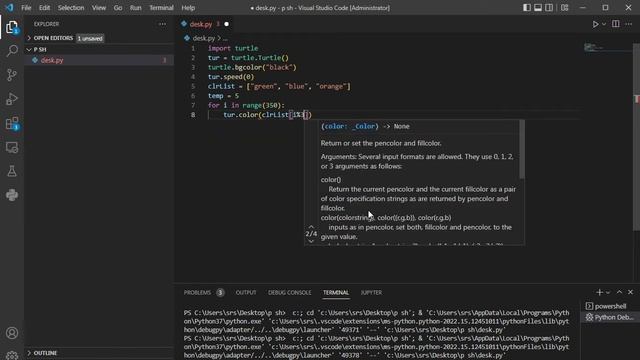Open the Search view in activity bar
The image size is (640, 360).
click(x=12, y=51)
